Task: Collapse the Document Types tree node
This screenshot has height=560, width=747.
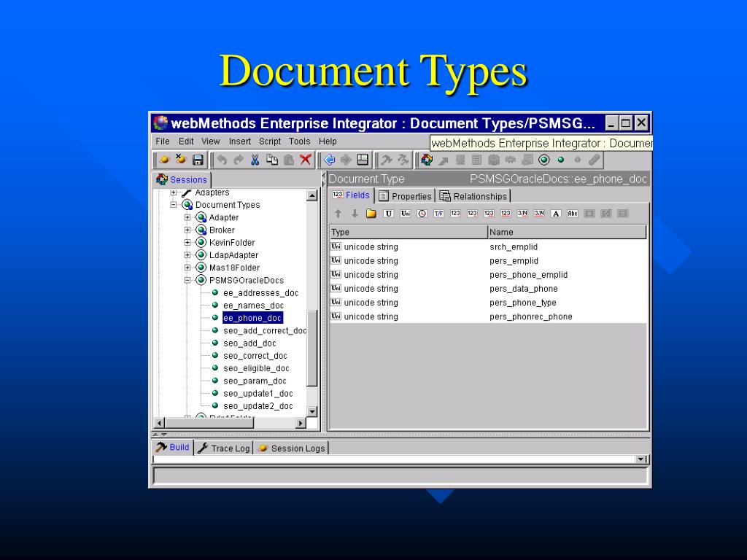Action: (174, 205)
